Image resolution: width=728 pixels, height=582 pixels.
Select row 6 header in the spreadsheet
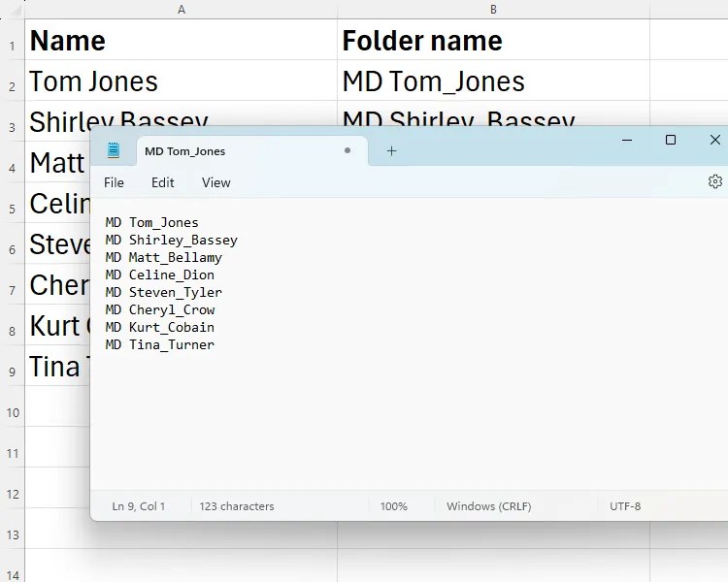[12, 243]
